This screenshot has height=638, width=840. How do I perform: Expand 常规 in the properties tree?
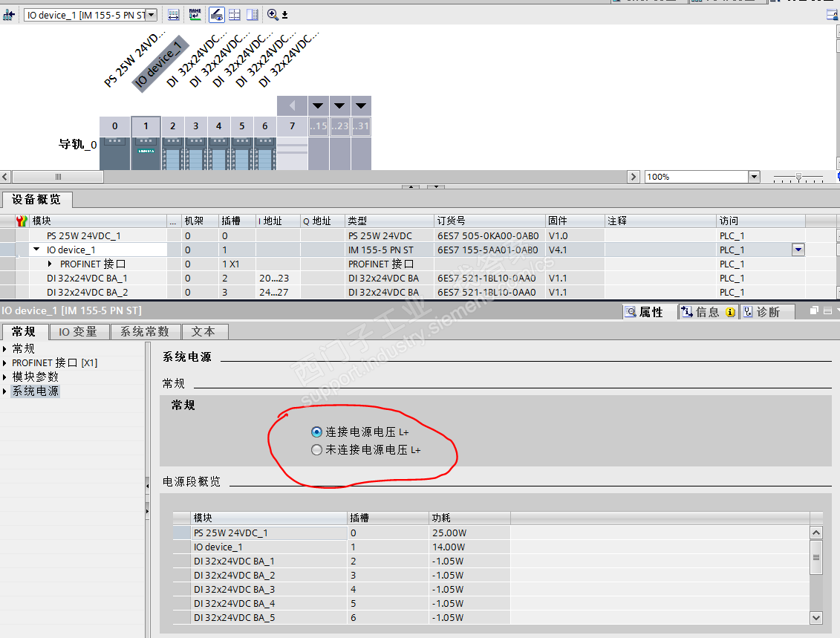click(x=4, y=349)
